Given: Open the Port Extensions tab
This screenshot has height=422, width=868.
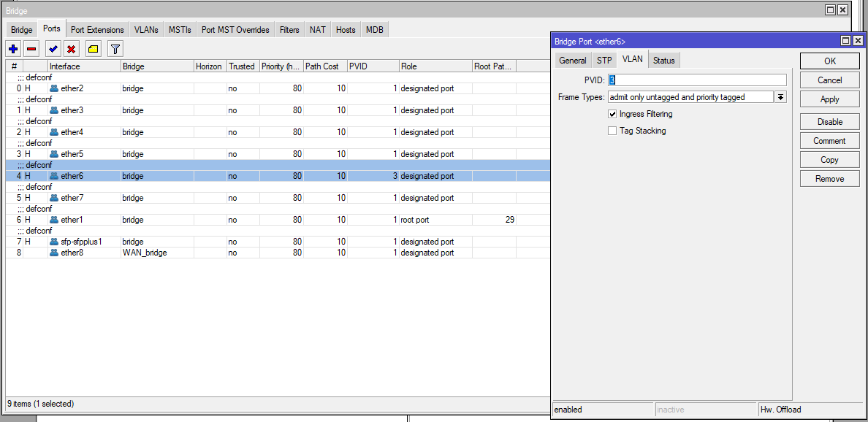Looking at the screenshot, I should [98, 30].
